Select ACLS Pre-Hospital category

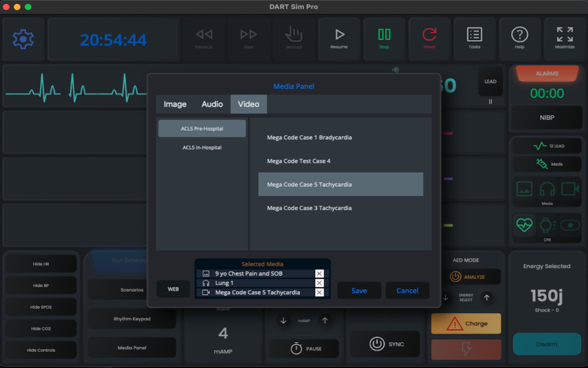(x=202, y=129)
